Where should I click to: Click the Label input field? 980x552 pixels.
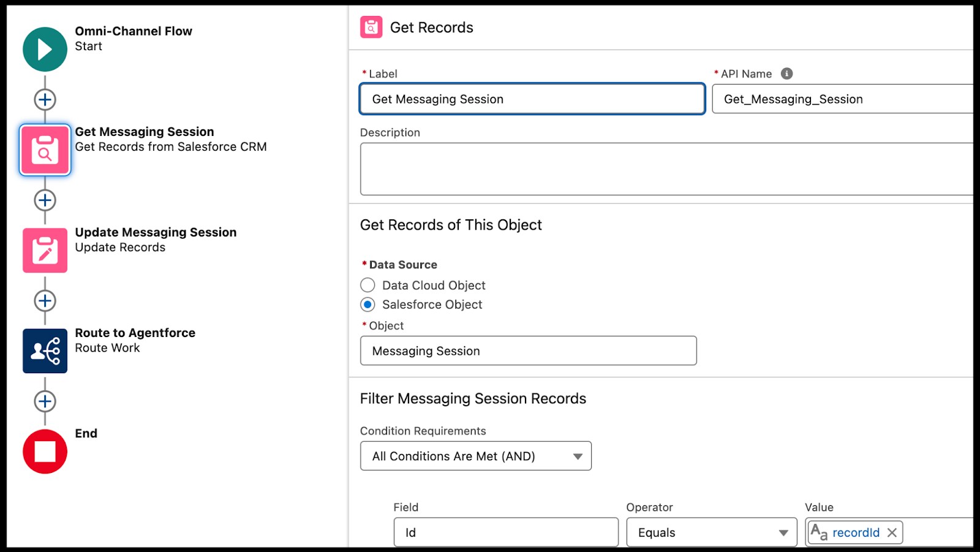[x=532, y=99]
